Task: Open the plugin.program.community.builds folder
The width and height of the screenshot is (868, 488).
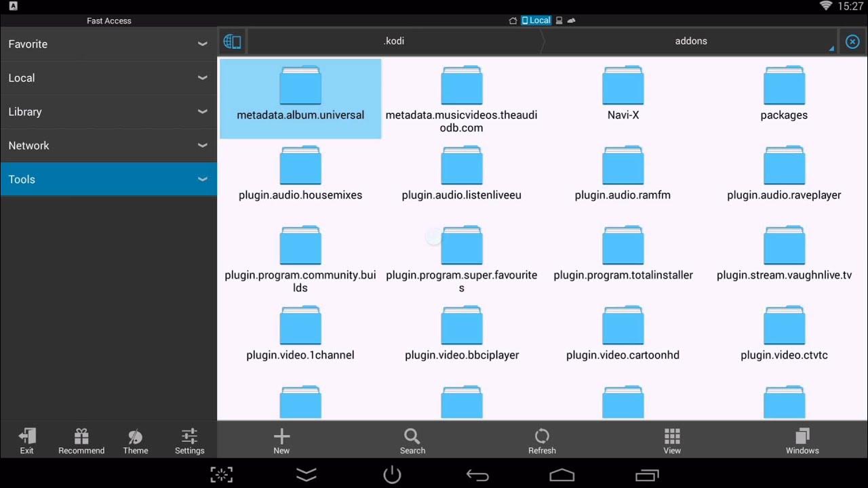Action: point(300,259)
